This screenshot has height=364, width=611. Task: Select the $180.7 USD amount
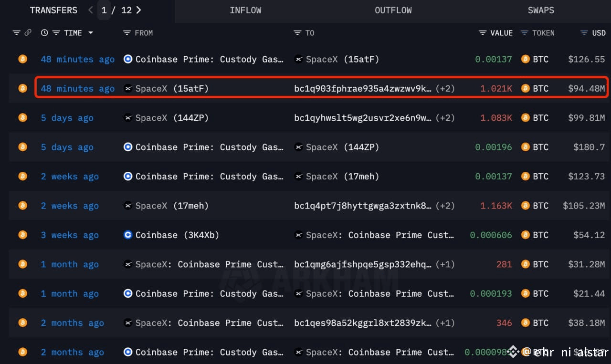point(589,147)
